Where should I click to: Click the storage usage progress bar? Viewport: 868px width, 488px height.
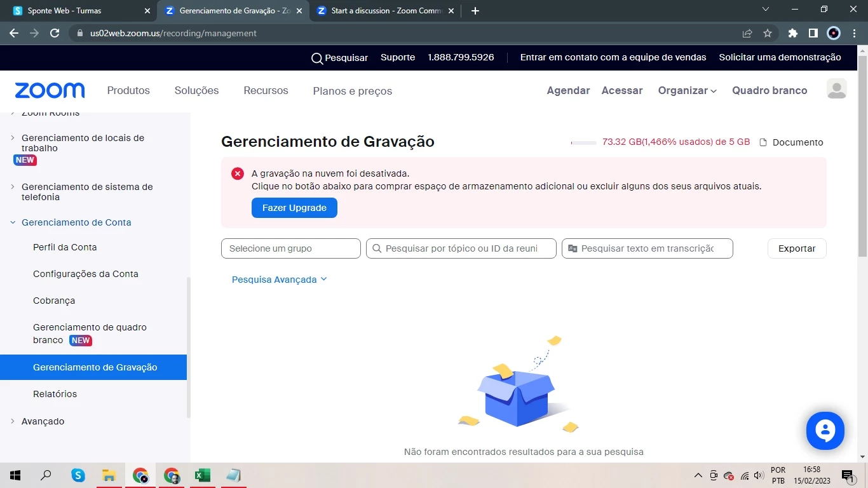click(583, 143)
